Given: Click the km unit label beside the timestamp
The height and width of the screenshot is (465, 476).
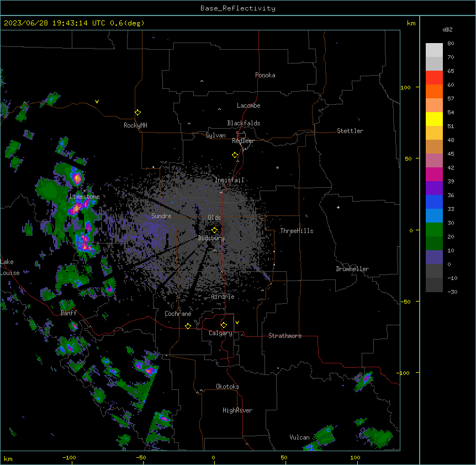Looking at the screenshot, I should point(411,23).
